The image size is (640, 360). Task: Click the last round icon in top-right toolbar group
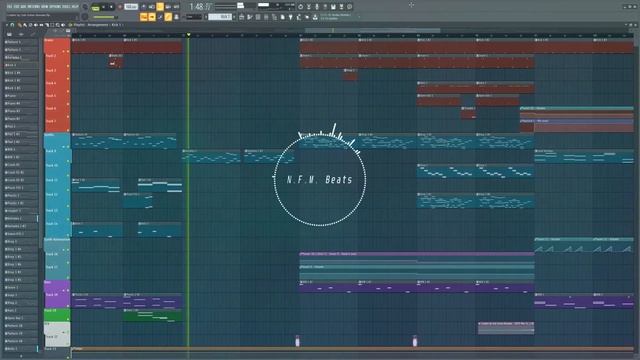[x=349, y=7]
